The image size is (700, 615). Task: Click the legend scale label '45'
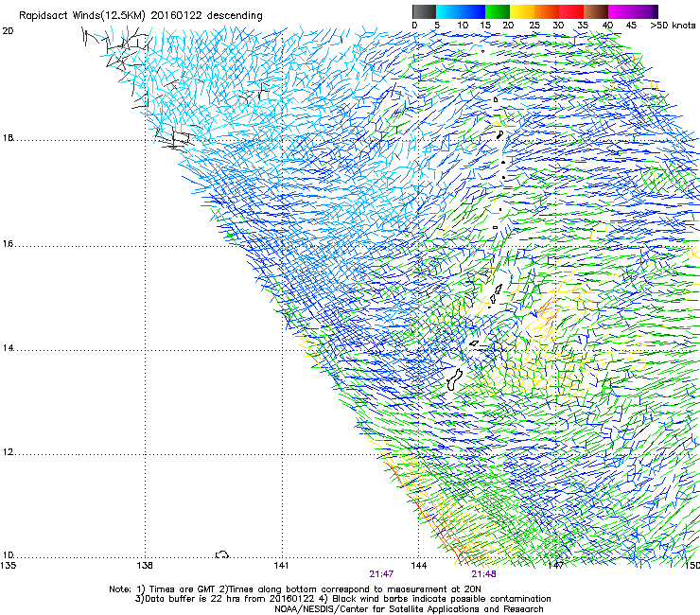[x=631, y=26]
